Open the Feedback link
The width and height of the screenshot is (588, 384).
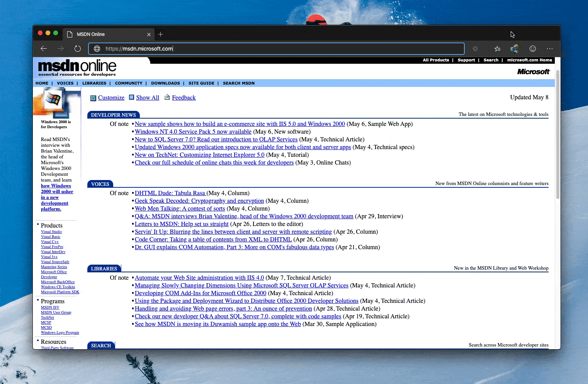(184, 98)
